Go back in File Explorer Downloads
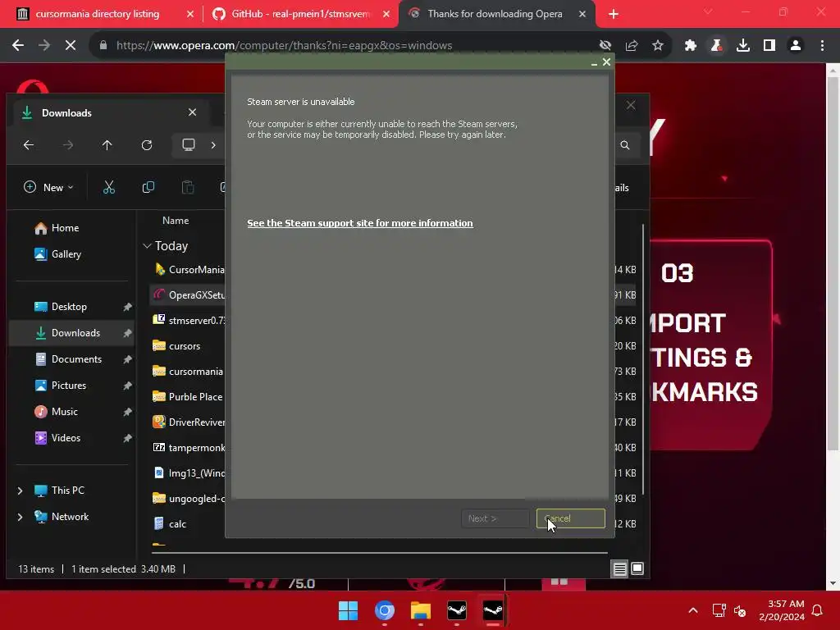The image size is (840, 630). click(29, 144)
